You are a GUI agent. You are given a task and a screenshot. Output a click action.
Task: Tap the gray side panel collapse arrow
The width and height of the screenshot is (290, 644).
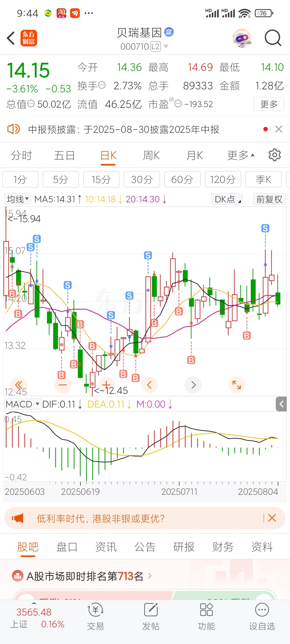(281, 404)
